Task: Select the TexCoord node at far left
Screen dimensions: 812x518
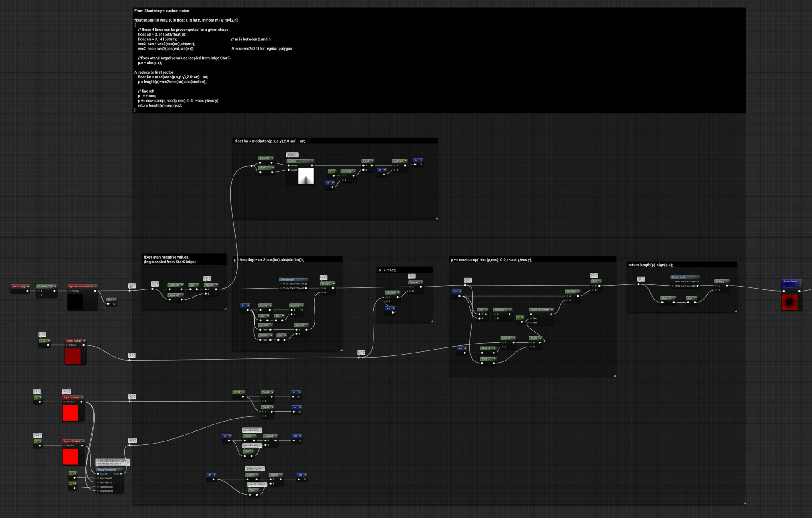Action: 19,287
